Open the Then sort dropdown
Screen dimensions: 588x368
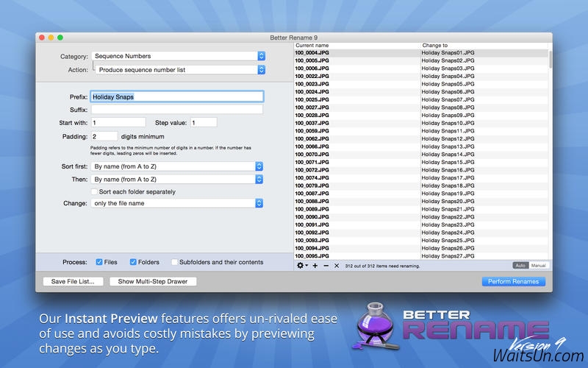click(176, 180)
